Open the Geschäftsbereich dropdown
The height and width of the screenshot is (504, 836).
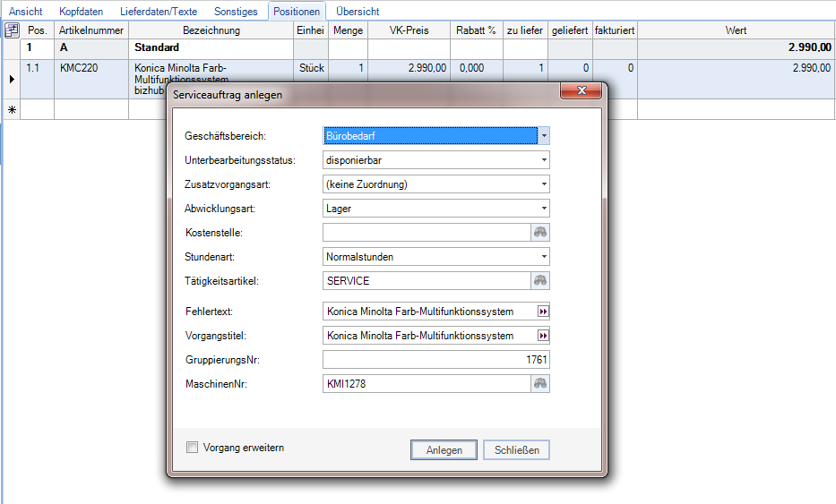coord(543,136)
